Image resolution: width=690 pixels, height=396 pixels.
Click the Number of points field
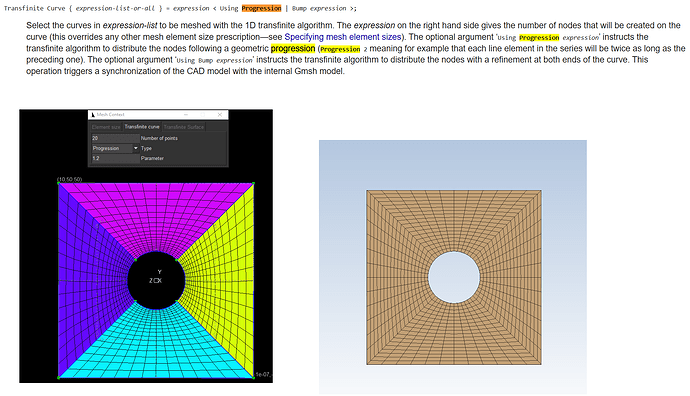point(115,138)
